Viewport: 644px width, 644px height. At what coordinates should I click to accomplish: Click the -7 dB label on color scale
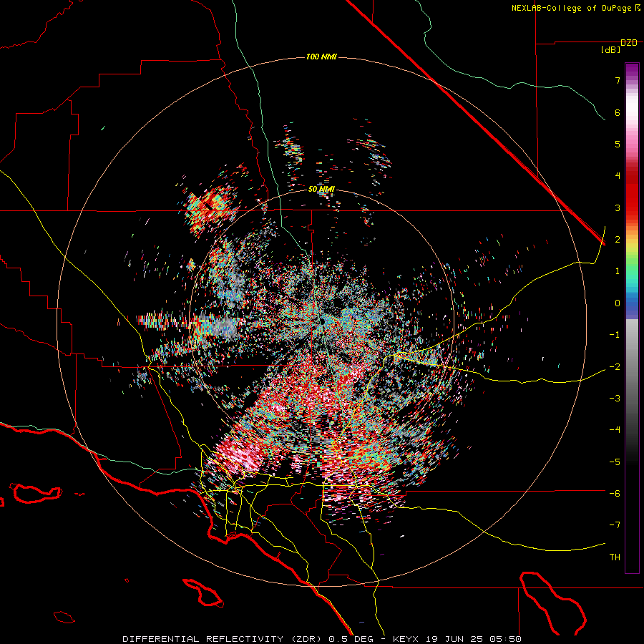[615, 525]
